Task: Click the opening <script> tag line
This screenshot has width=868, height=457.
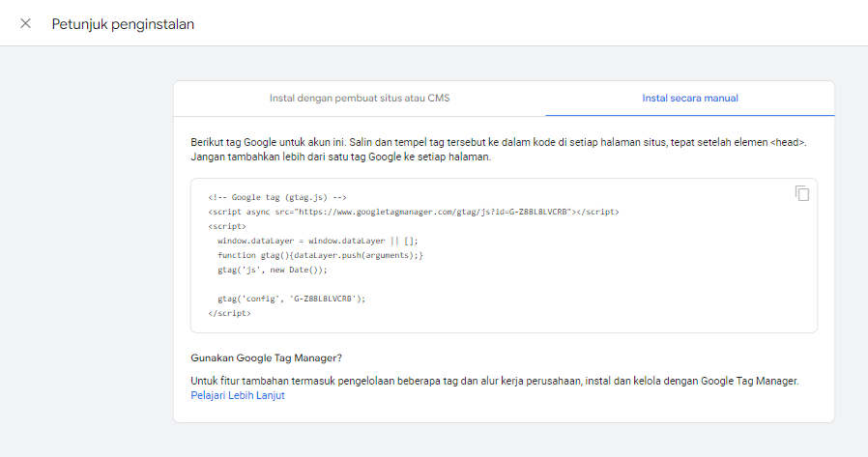Action: [227, 226]
